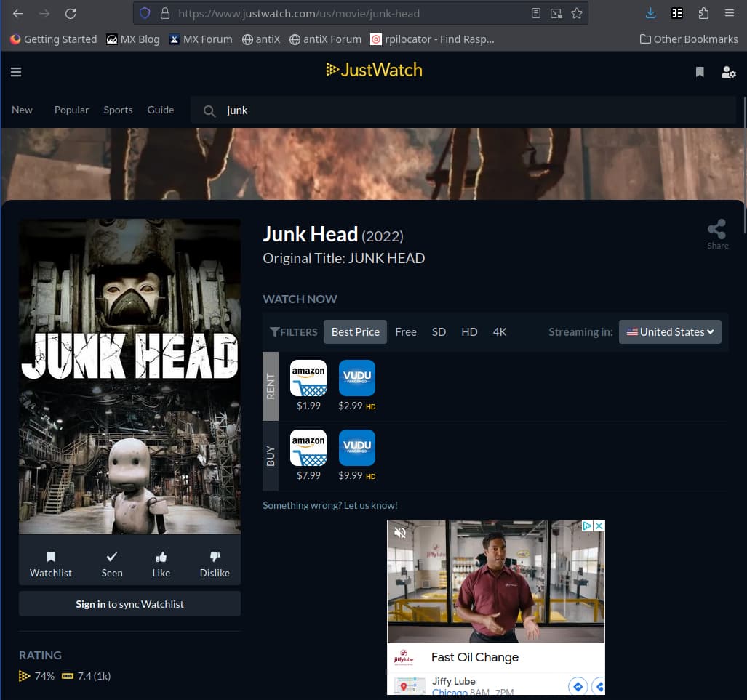
Task: Select the BUY offers row label
Action: tap(271, 456)
